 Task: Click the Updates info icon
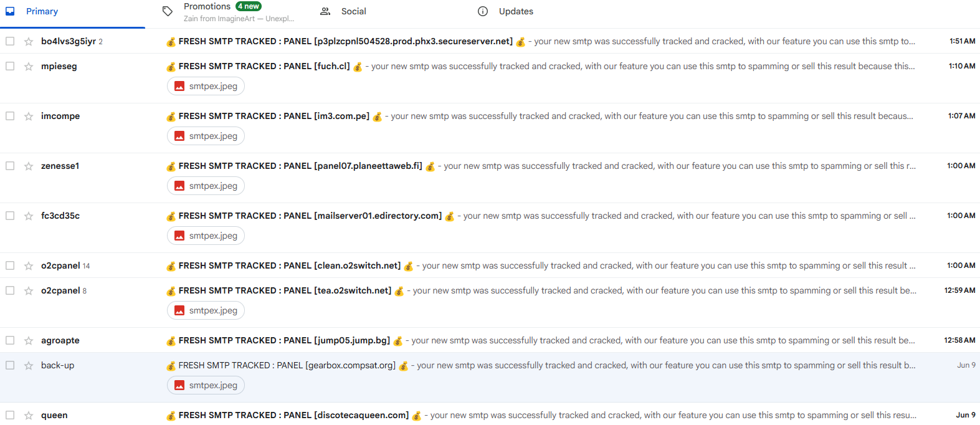pos(483,11)
